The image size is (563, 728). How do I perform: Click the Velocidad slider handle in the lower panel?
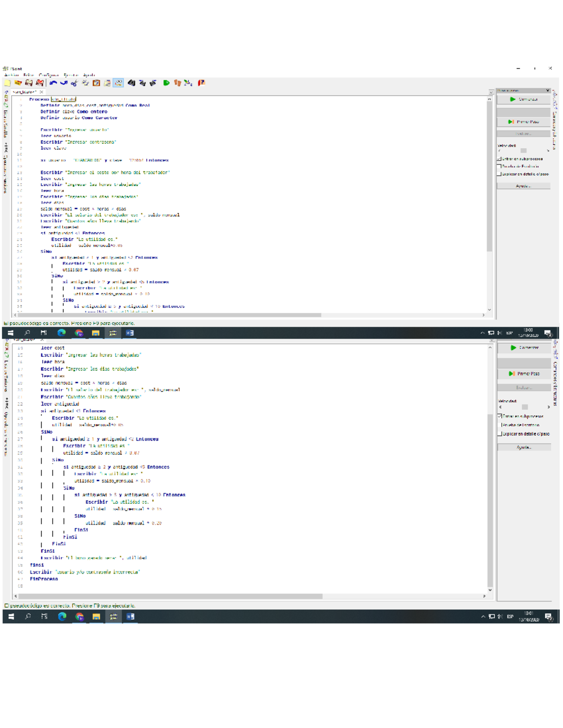pos(525,407)
